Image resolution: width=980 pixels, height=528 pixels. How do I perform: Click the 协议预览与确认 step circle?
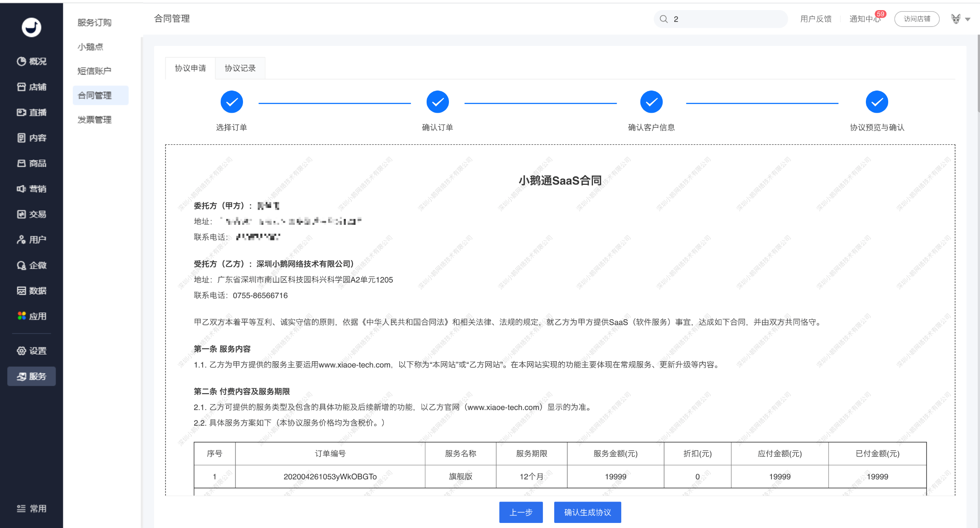tap(877, 102)
